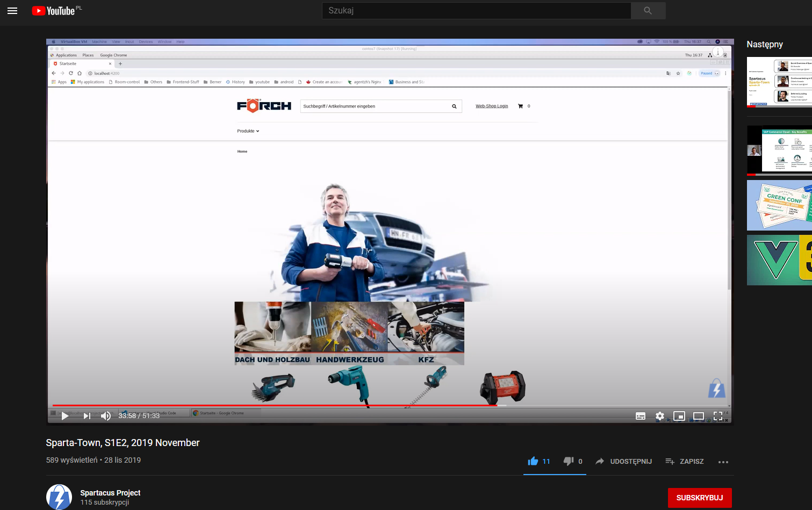Click the UDOSTĘPNIJ share button
812x510 pixels.
(623, 461)
